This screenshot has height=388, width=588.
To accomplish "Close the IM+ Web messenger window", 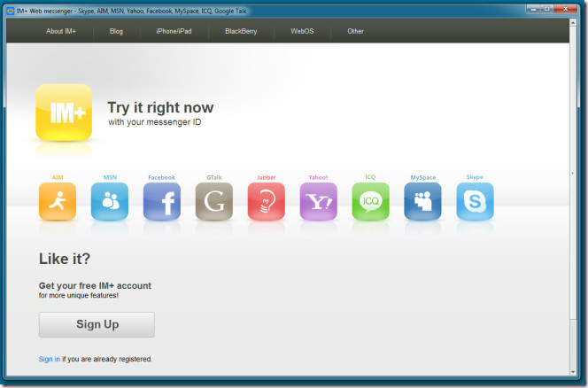I will click(x=566, y=9).
